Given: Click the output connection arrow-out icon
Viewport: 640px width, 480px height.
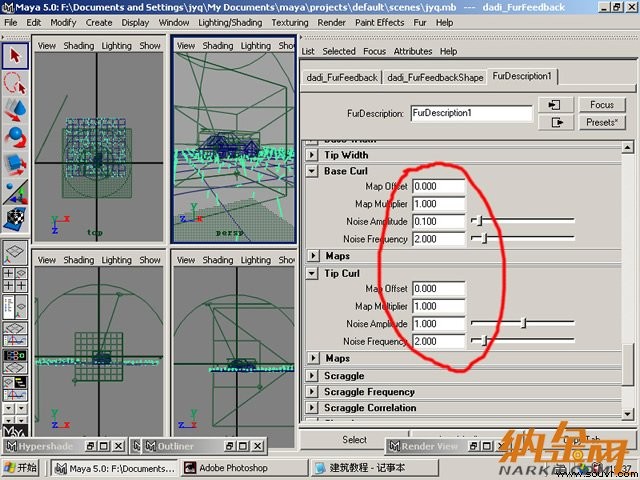Looking at the screenshot, I should [556, 122].
